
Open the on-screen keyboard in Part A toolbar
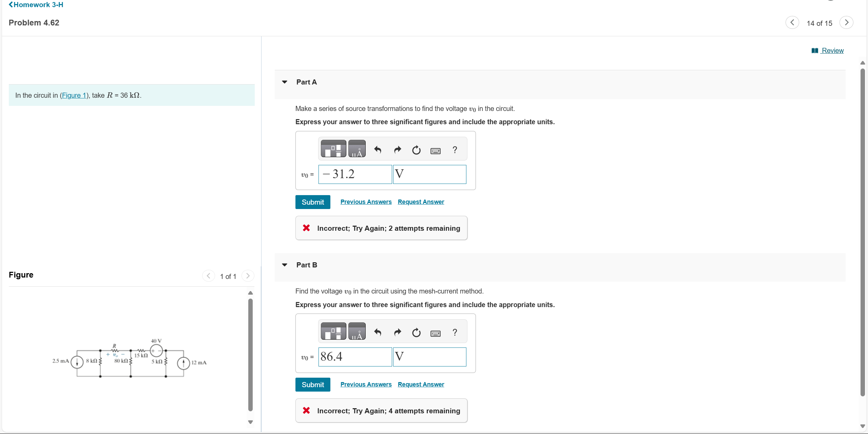point(435,150)
